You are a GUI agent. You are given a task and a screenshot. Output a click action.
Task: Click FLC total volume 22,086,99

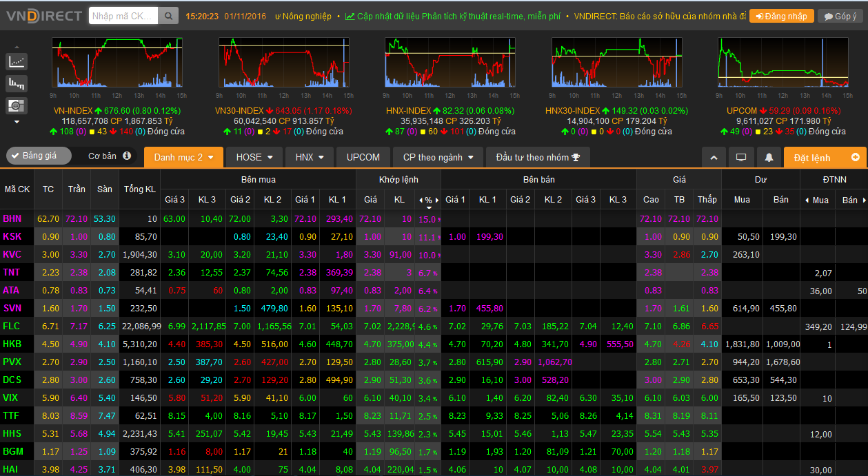tap(141, 326)
